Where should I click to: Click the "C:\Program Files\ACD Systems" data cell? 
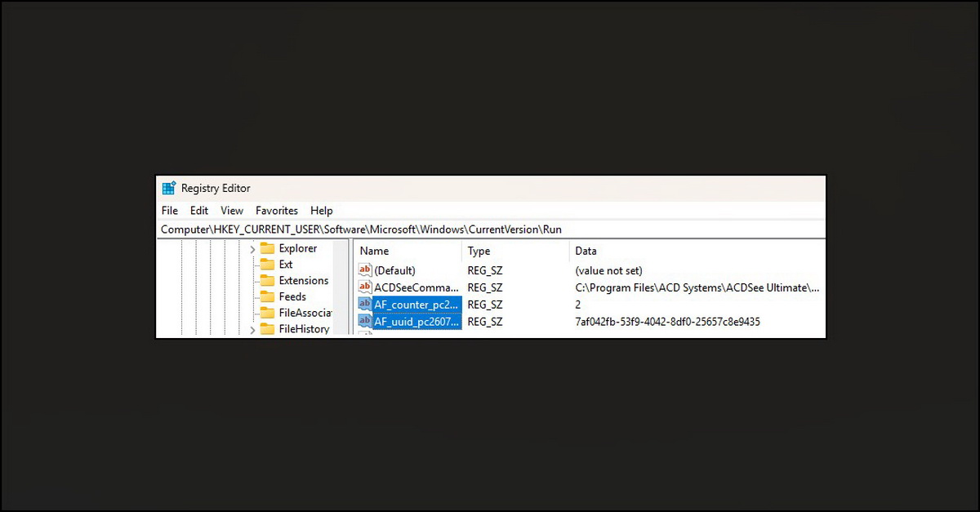point(697,287)
